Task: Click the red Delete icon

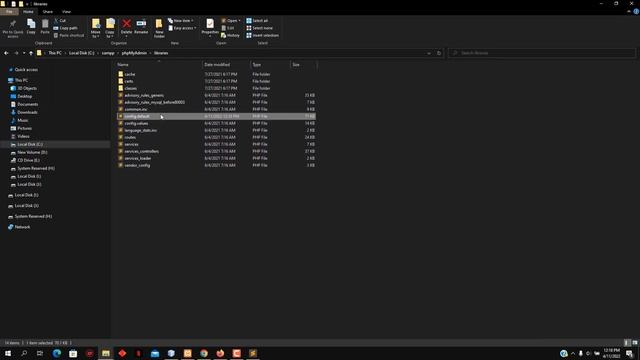Action: pos(127,24)
